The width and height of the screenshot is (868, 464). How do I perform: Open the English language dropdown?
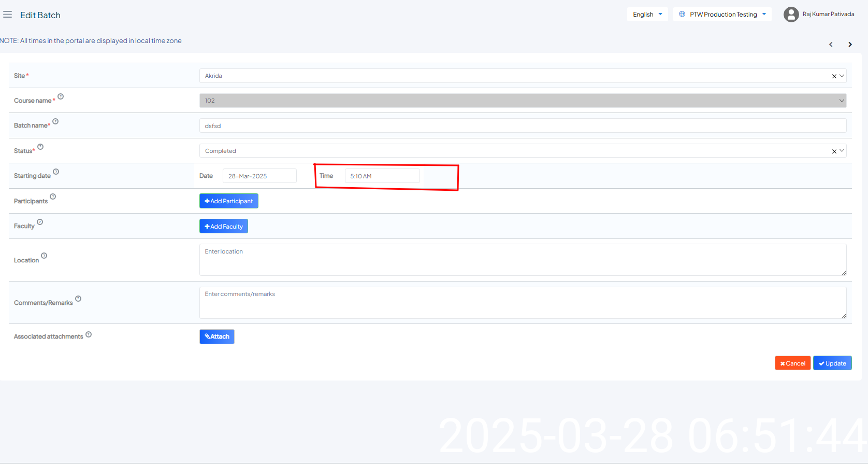pos(647,15)
